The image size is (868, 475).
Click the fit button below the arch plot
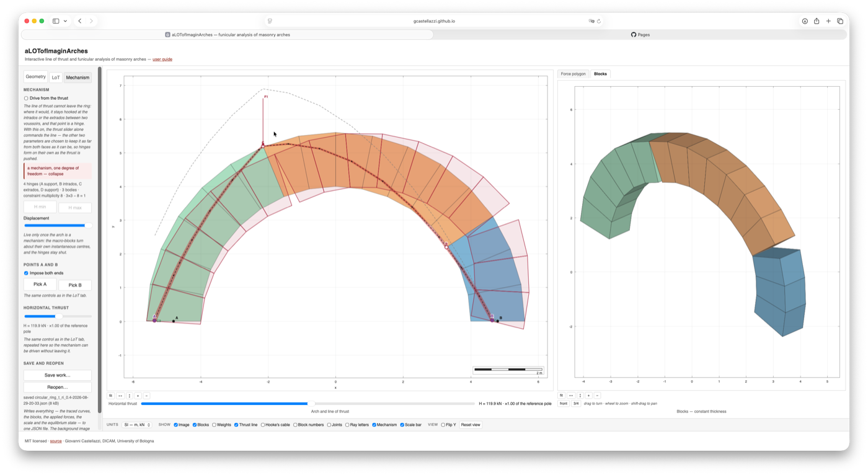click(x=111, y=396)
